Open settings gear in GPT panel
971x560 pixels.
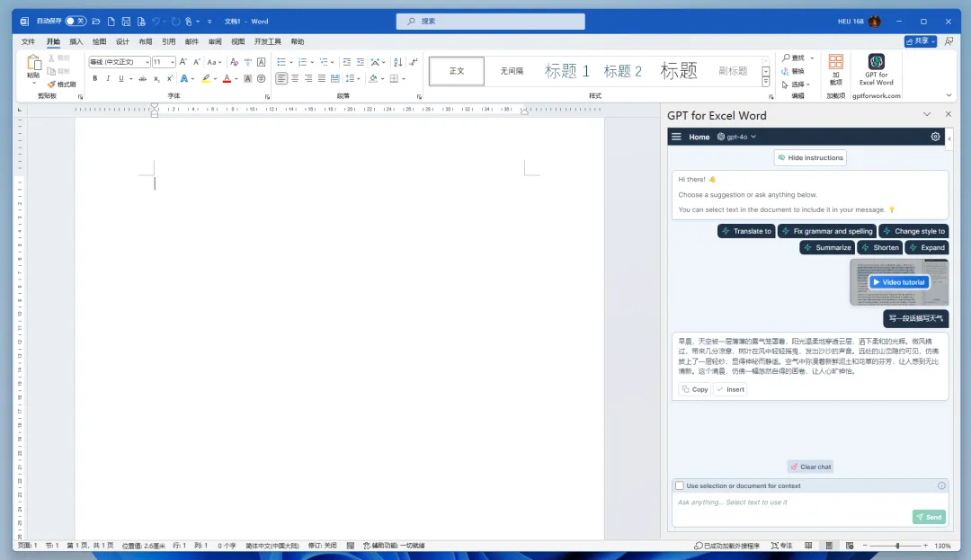(x=935, y=137)
